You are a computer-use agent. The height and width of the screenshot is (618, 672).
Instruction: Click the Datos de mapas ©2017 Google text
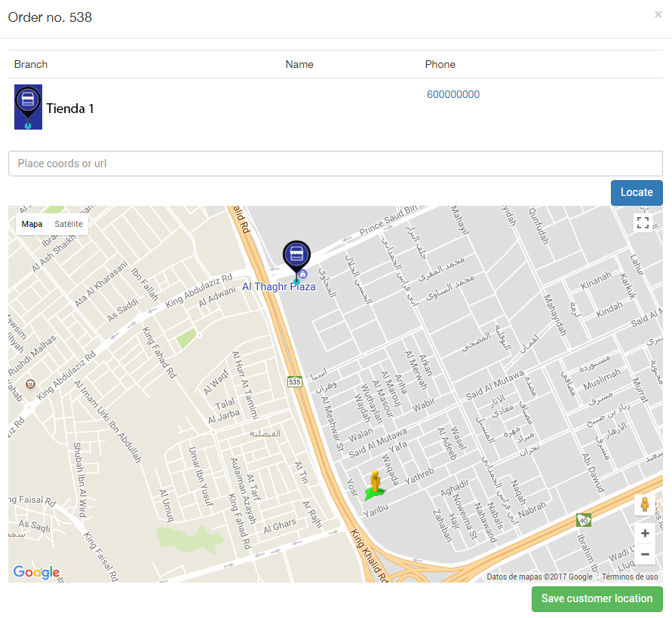coord(539,577)
